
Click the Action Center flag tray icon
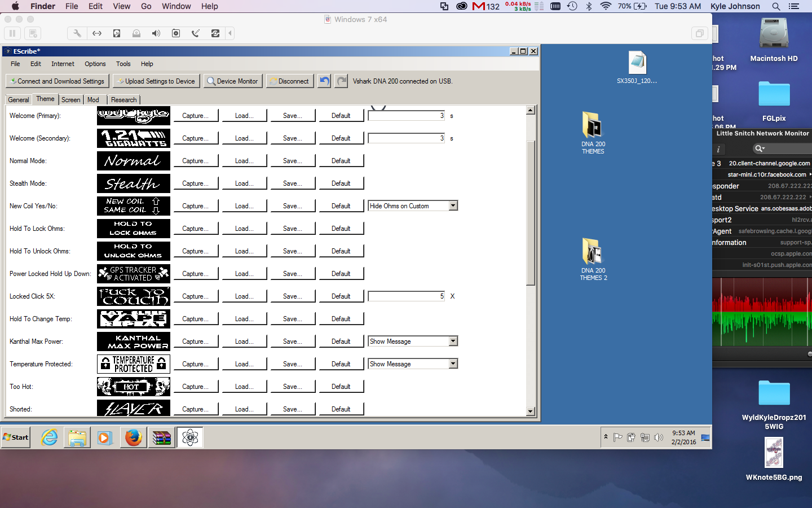coord(618,437)
